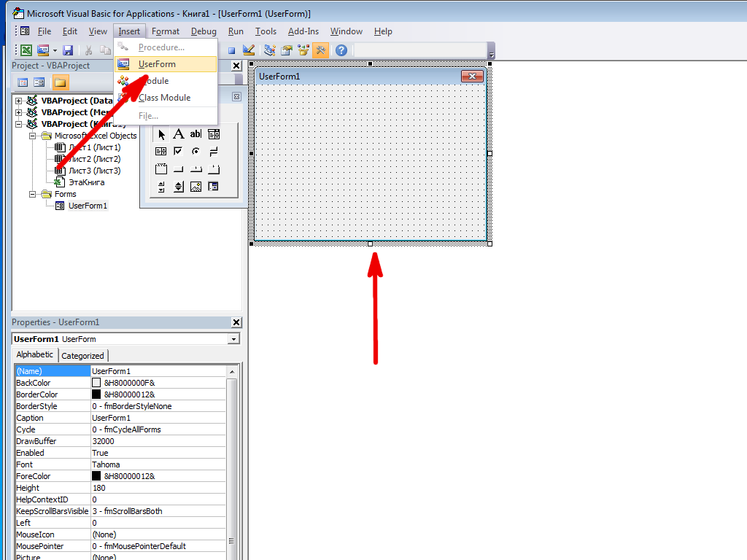The image size is (747, 560).
Task: Select the ToggleButton tool in Toolbox
Action: (214, 152)
